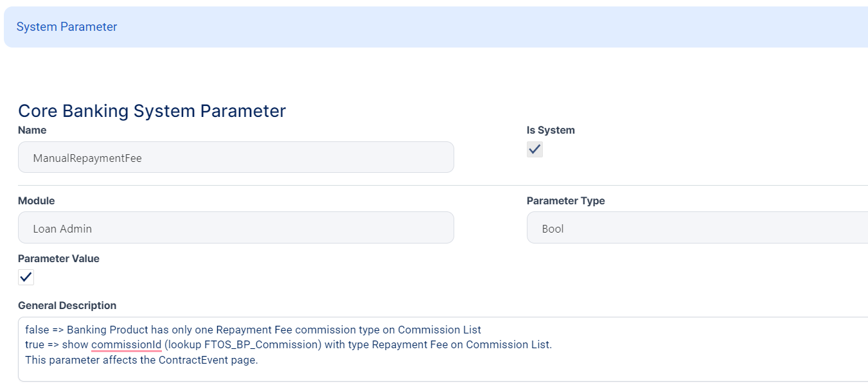
Task: Click the "true => show" text in description
Action: pos(57,344)
